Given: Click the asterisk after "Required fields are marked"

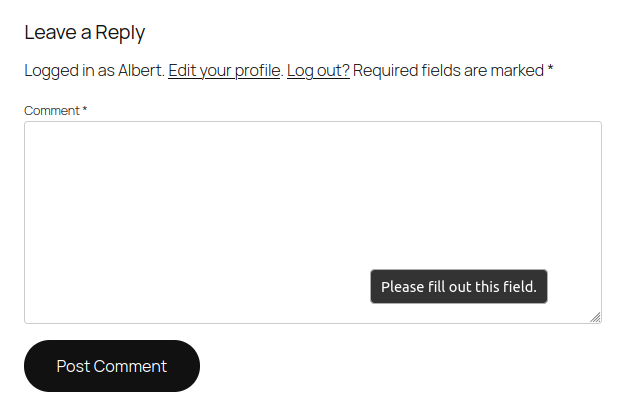Looking at the screenshot, I should tap(550, 70).
